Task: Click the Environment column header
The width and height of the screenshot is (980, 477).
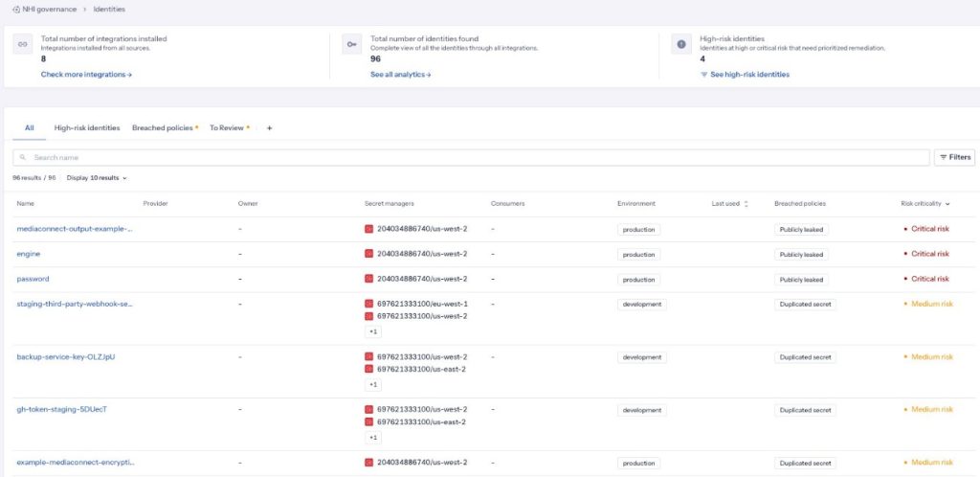Action: tap(636, 204)
